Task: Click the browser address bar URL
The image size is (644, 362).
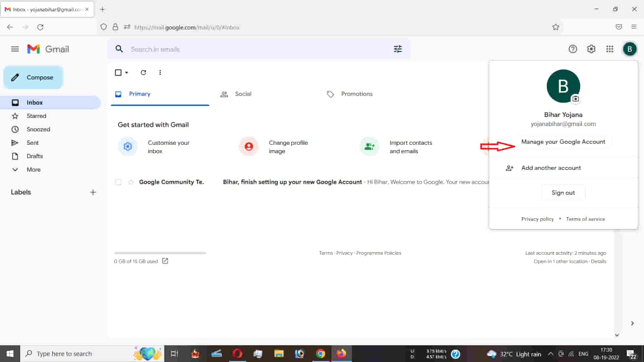Action: tap(187, 27)
